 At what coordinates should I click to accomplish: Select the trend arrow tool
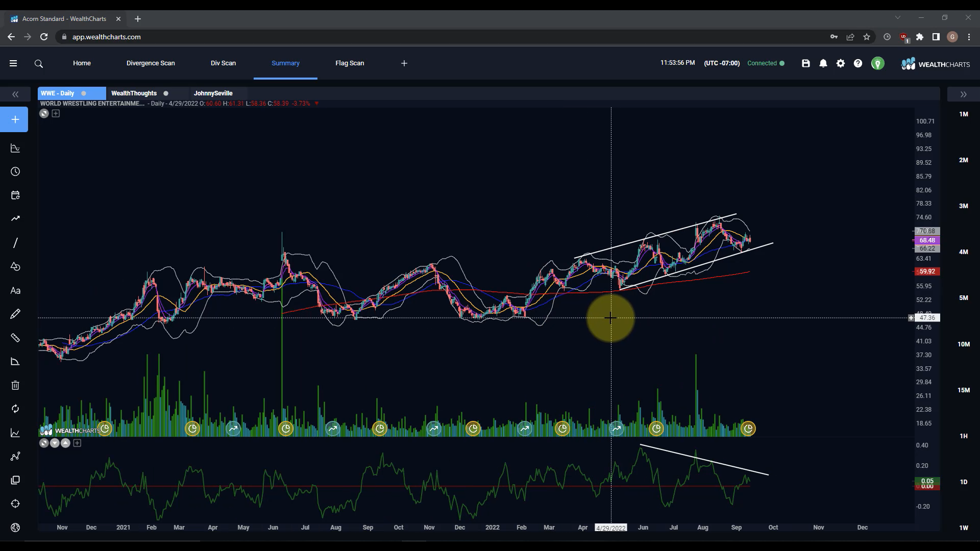15,218
